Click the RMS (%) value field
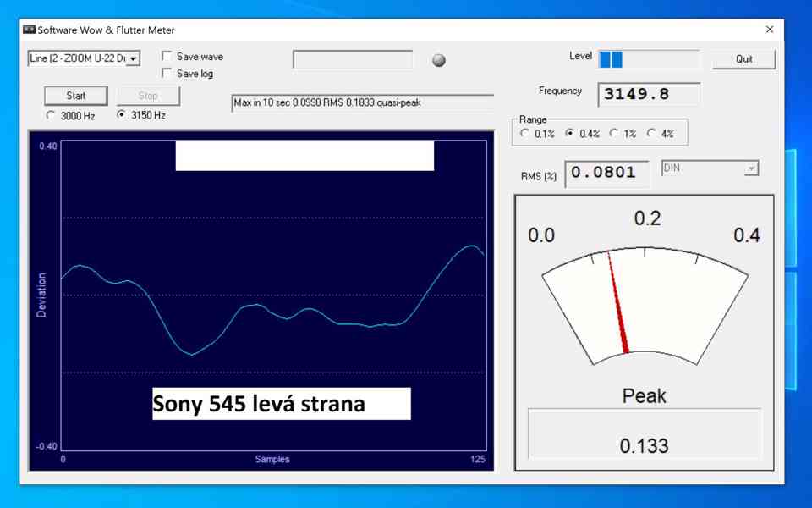The image size is (812, 508). click(x=606, y=174)
